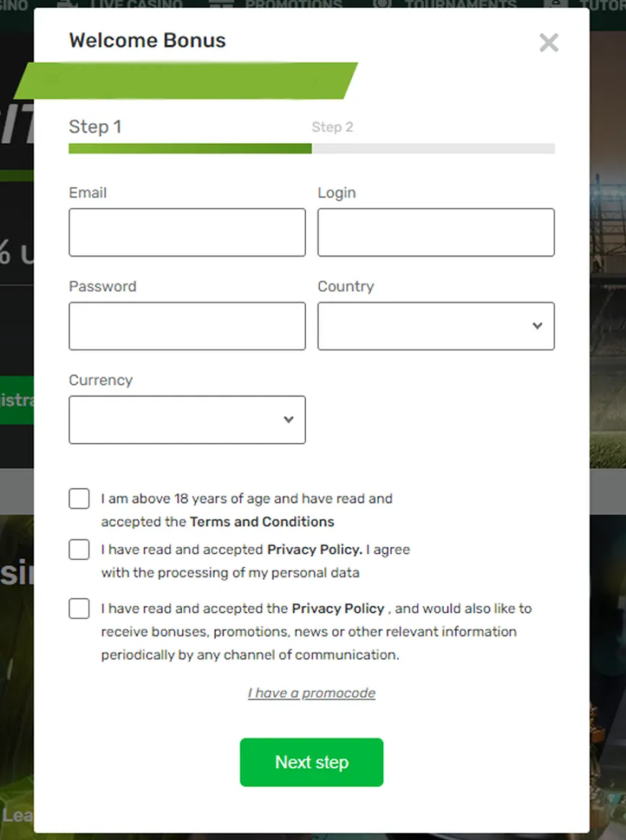The image size is (626, 840).
Task: Click the Promotions icon in top bar
Action: (220, 6)
